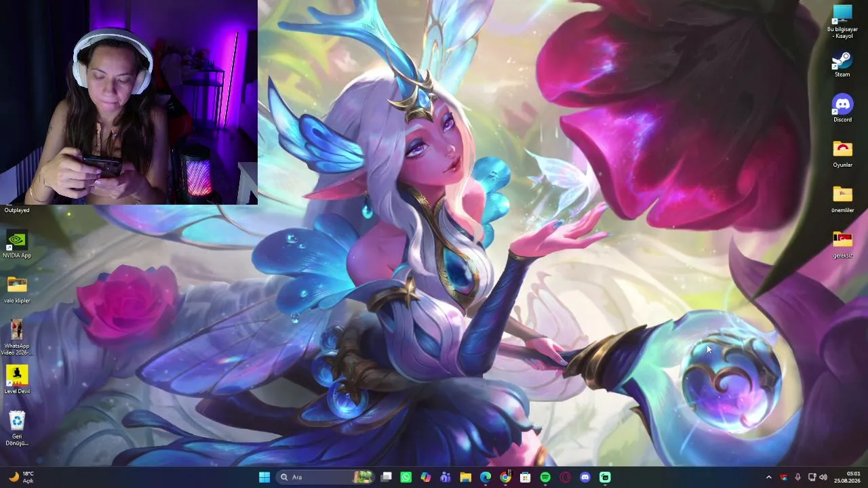
Task: Open the weather widget showing 18°C
Action: (x=21, y=477)
